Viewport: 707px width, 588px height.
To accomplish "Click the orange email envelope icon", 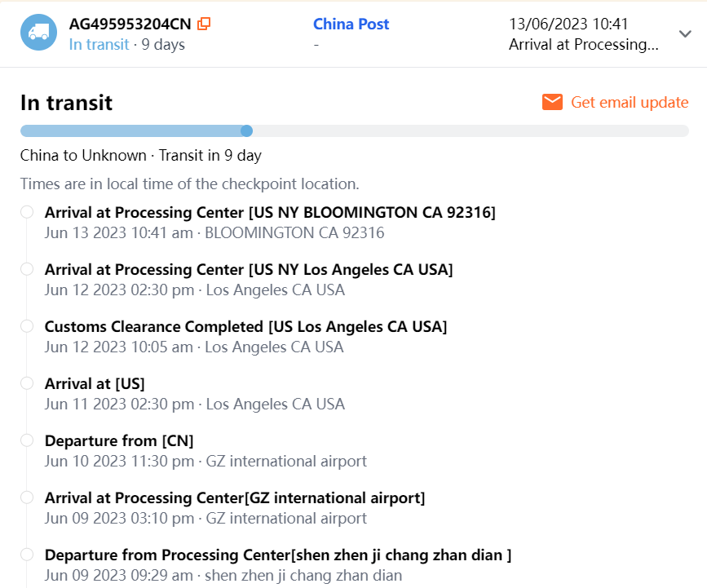I will coord(552,102).
